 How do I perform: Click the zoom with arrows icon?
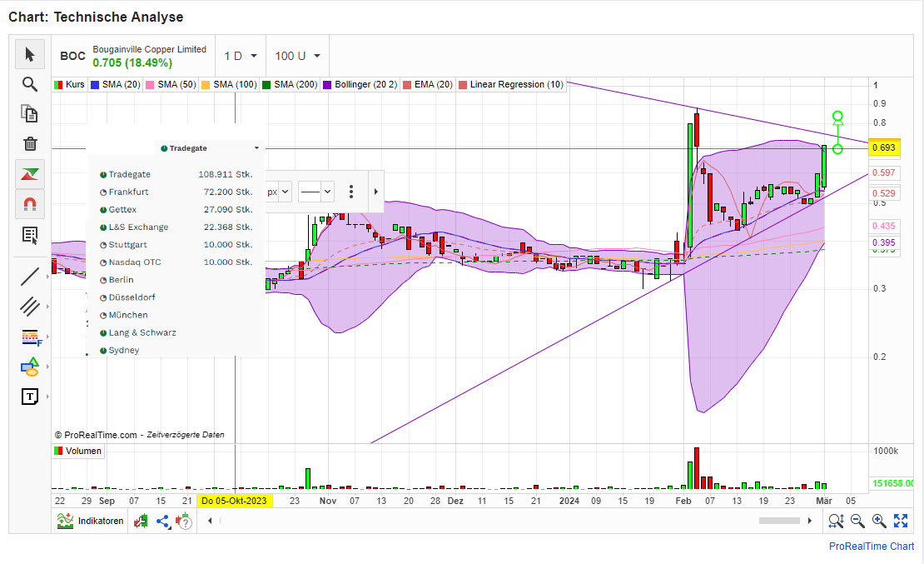pyautogui.click(x=836, y=521)
